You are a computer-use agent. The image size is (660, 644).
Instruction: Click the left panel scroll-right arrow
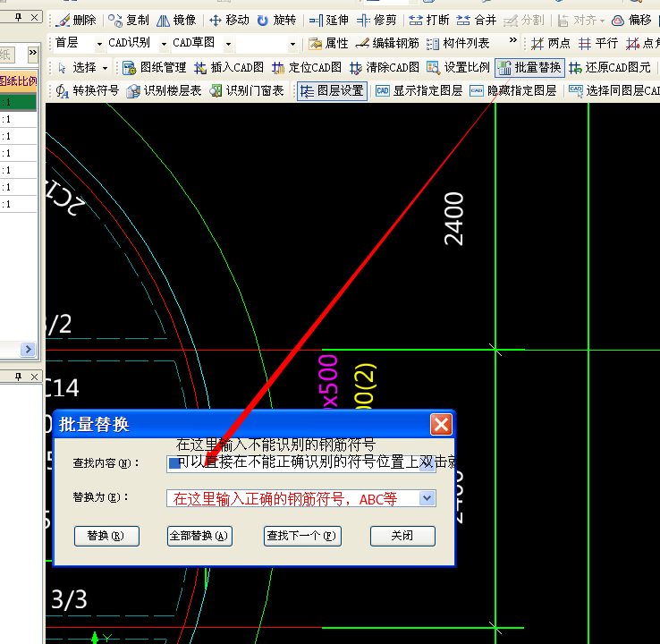click(29, 349)
